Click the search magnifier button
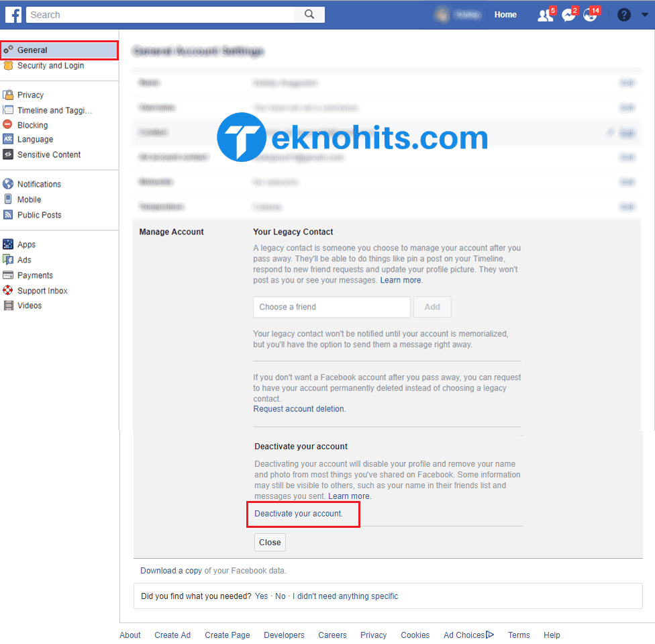The height and width of the screenshot is (644, 655). pos(309,15)
